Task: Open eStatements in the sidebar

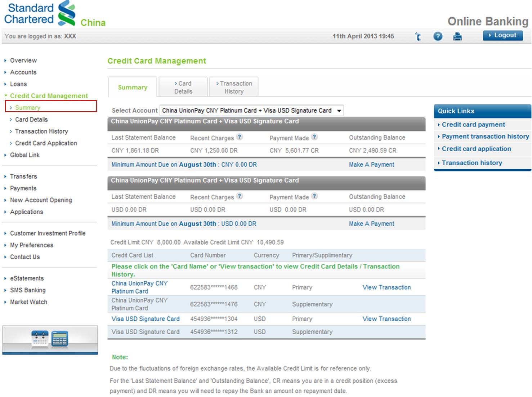Action: tap(27, 278)
